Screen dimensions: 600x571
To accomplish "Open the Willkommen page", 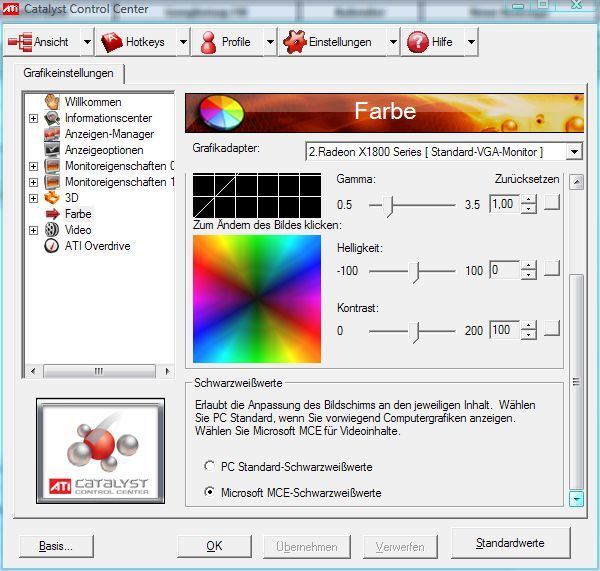I will coord(93,102).
